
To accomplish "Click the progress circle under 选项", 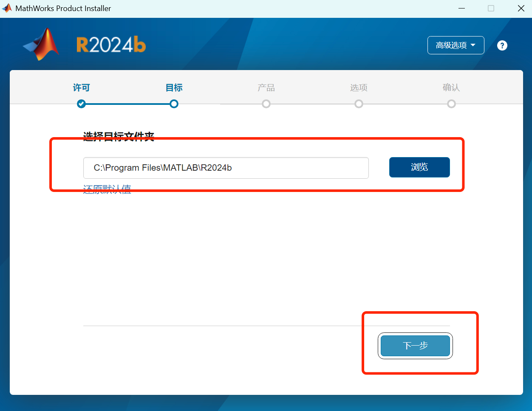I will [x=359, y=104].
